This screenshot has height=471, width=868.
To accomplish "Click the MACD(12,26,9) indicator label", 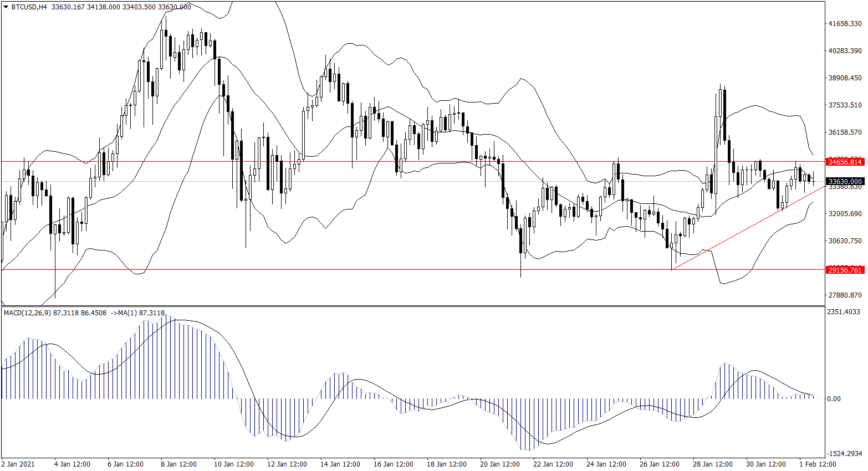I will pos(27,313).
